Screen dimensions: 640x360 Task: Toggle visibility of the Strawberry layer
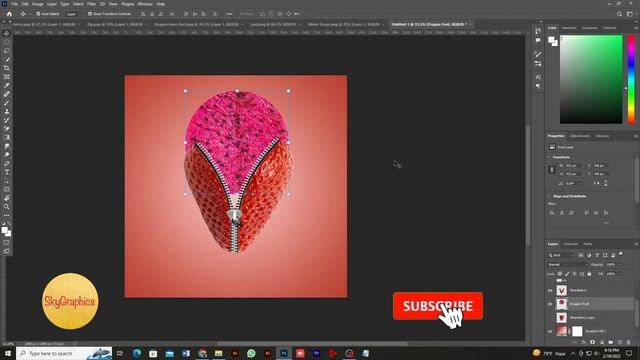pos(550,291)
